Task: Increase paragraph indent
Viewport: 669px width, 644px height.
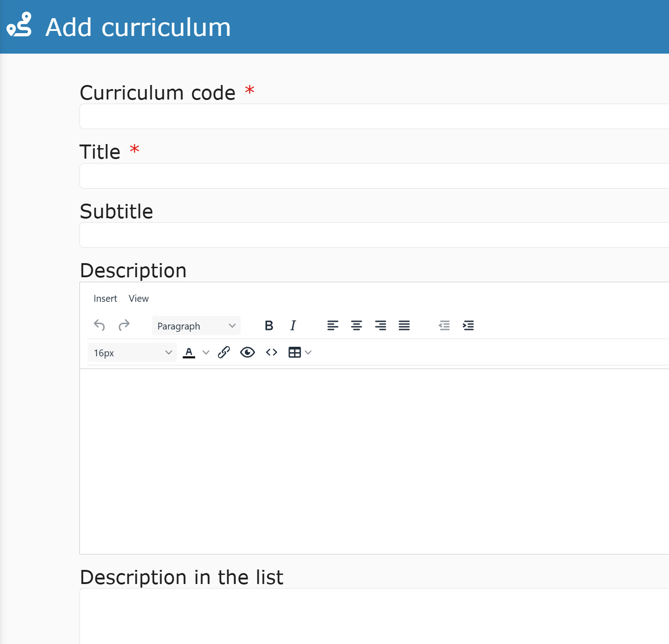Action: (468, 325)
